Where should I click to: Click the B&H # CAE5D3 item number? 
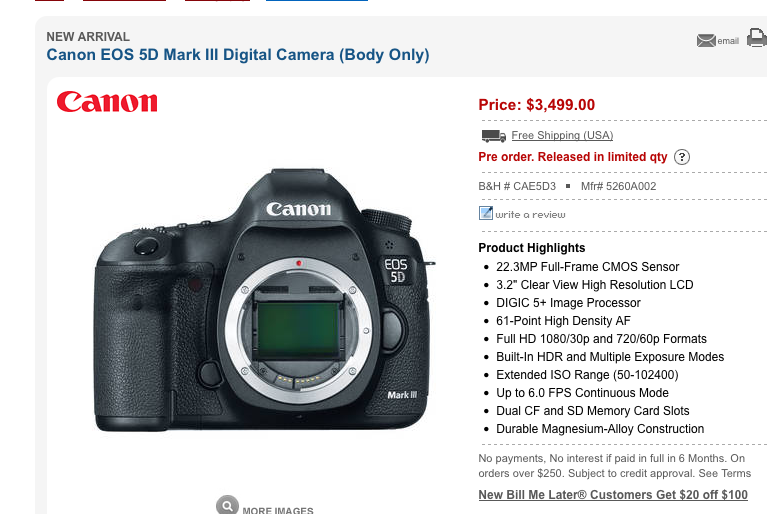(517, 186)
